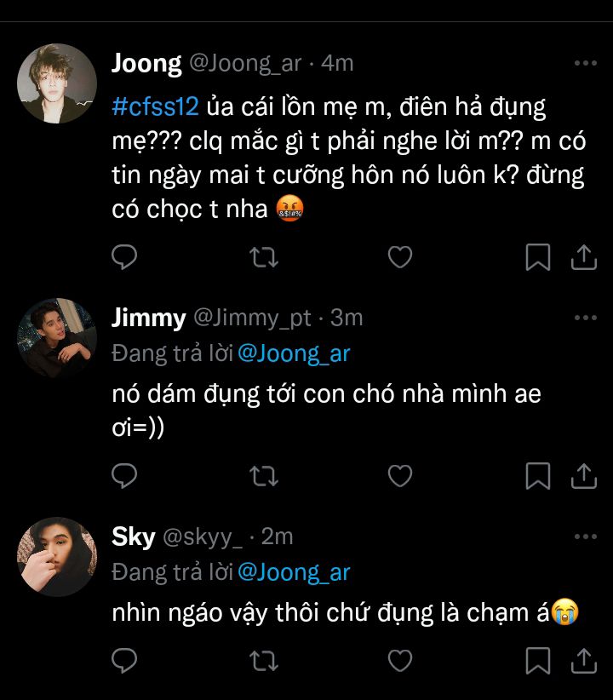This screenshot has width=613, height=700.
Task: Like Jimmy's reply
Action: [x=400, y=475]
